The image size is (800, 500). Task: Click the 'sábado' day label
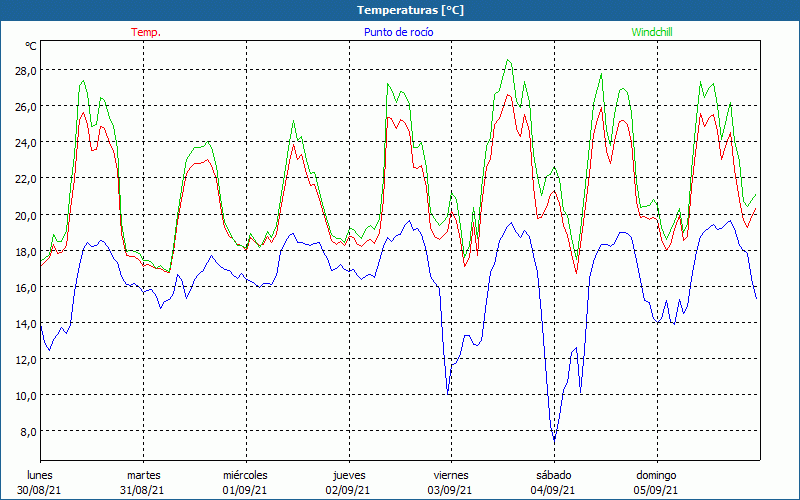click(554, 475)
